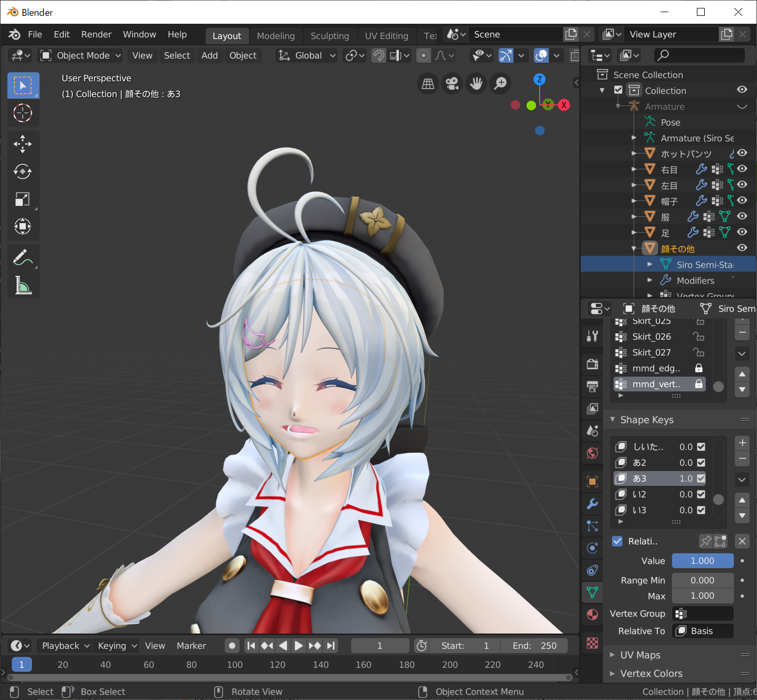Uncheck the あ3 shape key mute checkbox

point(701,478)
